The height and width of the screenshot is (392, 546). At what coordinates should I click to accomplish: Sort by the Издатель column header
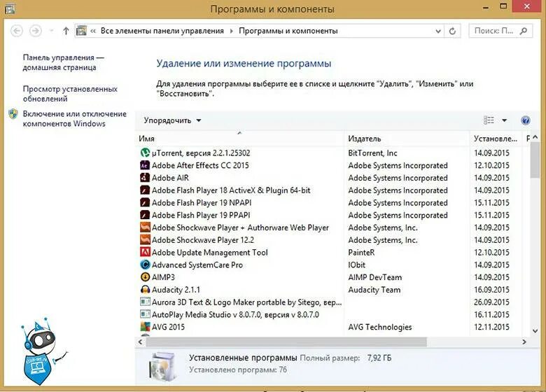pos(407,139)
